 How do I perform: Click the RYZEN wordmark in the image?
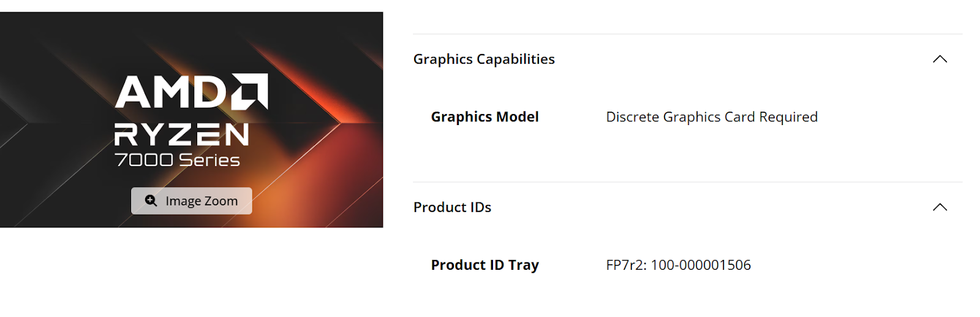(181, 135)
